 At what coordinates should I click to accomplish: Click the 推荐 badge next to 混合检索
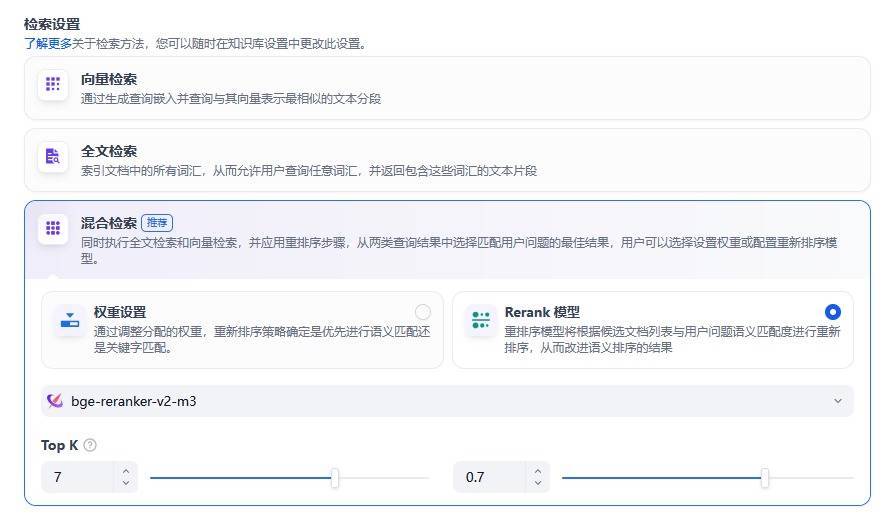tap(157, 223)
